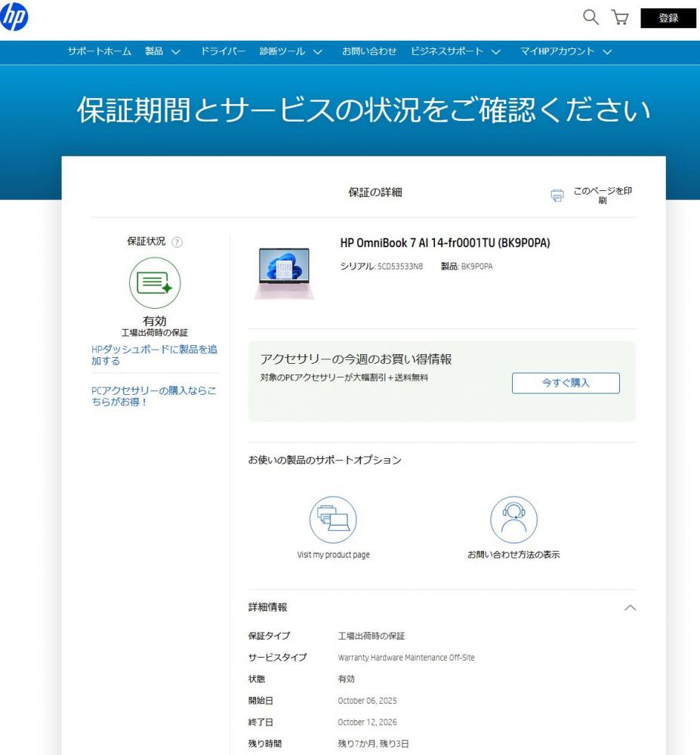Click このページを印刷 link

603,195
